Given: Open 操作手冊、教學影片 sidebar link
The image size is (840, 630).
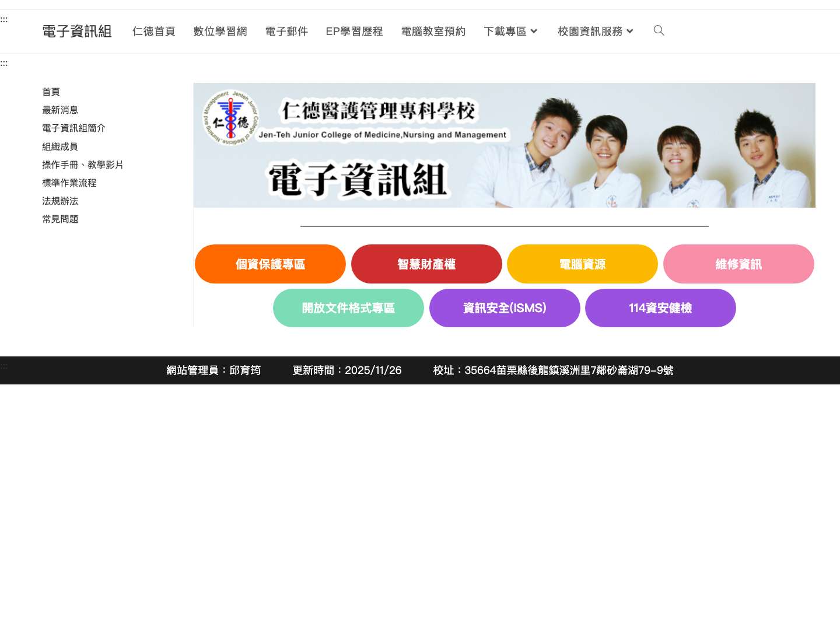Looking at the screenshot, I should [83, 164].
